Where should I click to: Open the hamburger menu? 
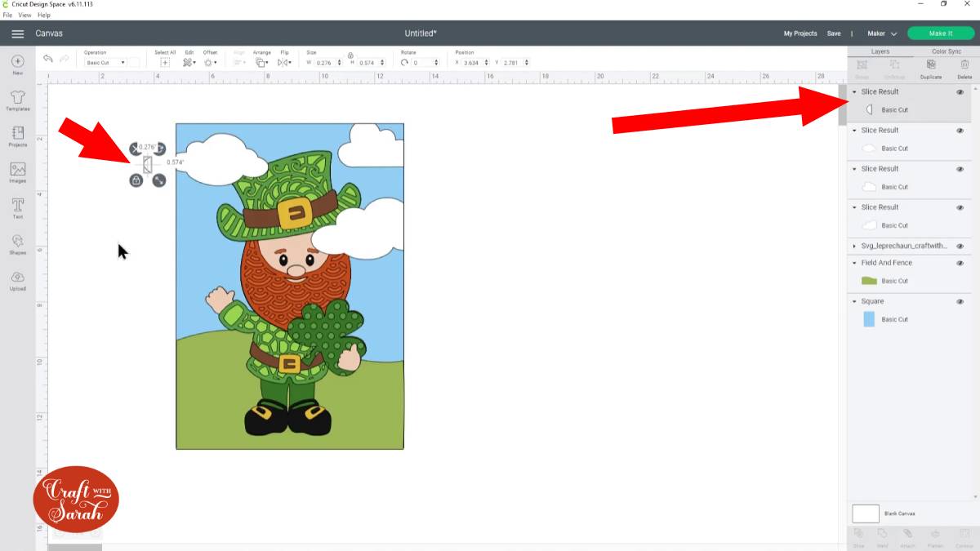[x=17, y=33]
